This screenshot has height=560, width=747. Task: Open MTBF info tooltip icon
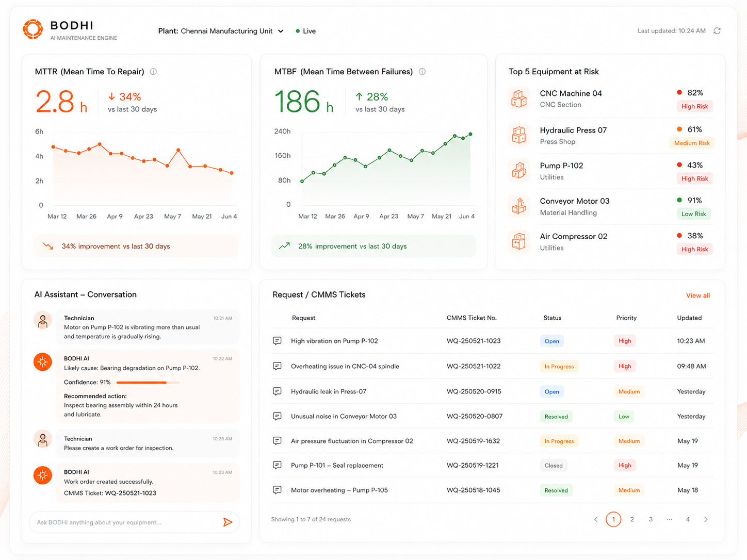(422, 72)
